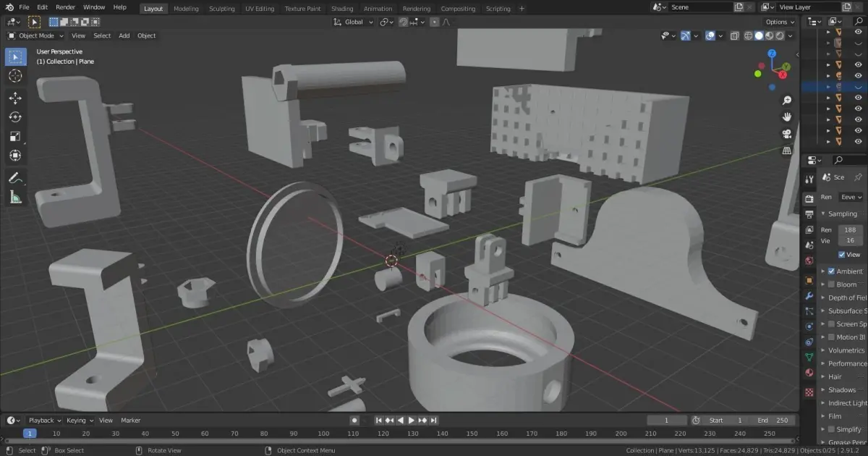Click the zoom magnifier viewport icon
Screen dimensions: 868x456
(787, 101)
